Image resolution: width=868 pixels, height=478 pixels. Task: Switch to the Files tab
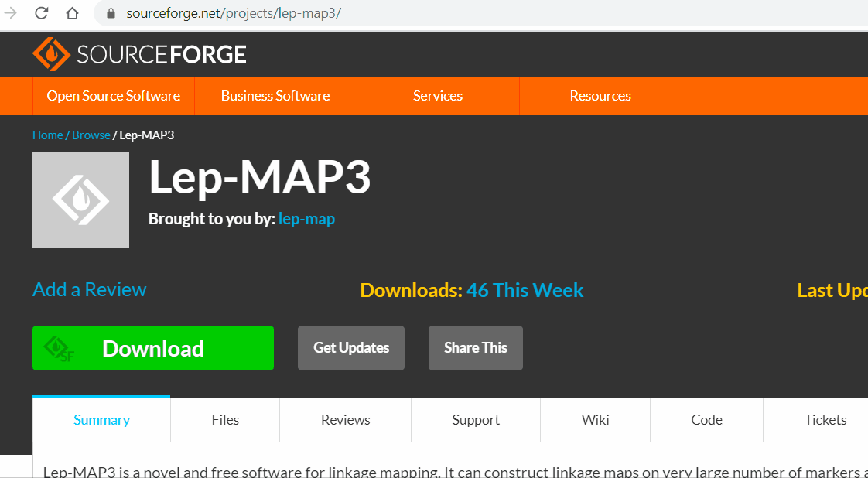tap(225, 419)
